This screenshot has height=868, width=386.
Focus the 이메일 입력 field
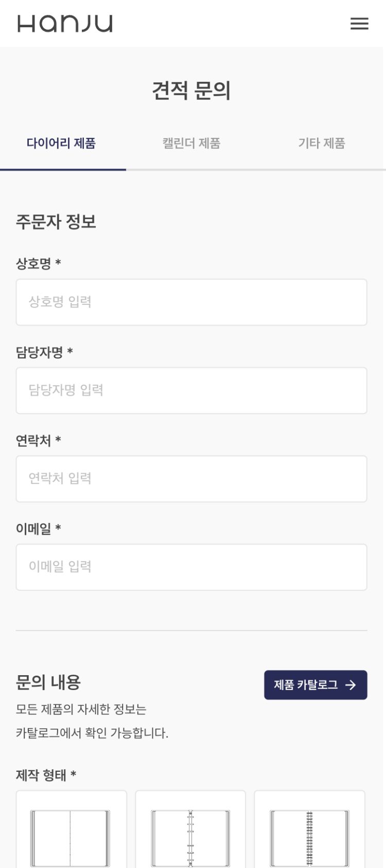coord(191,567)
